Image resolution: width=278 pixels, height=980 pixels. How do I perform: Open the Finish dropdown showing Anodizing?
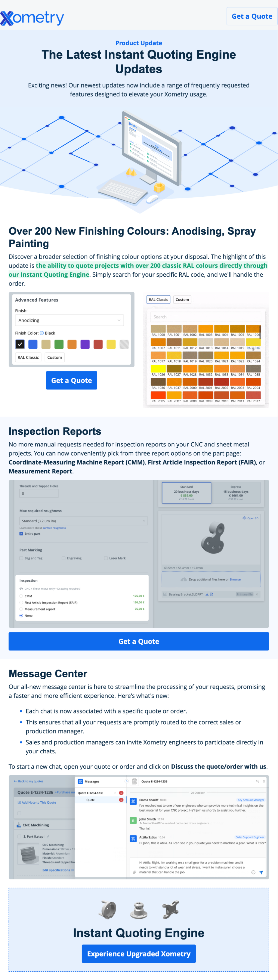[x=69, y=320]
